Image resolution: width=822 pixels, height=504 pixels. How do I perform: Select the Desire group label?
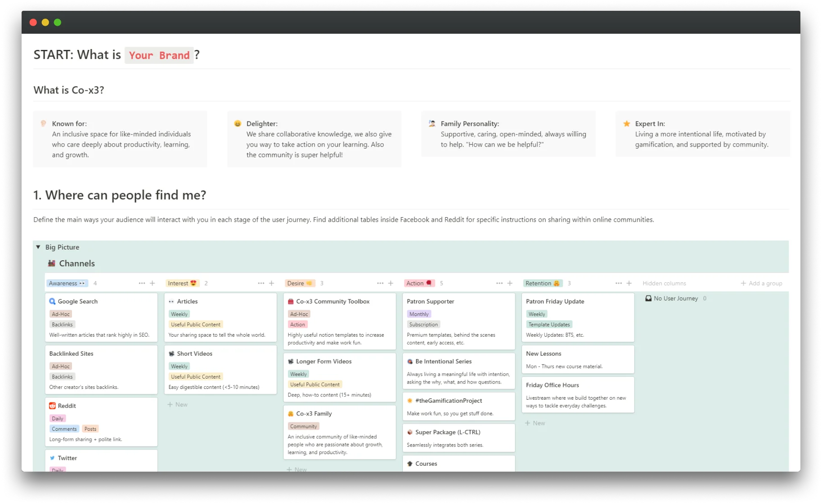[x=300, y=283]
